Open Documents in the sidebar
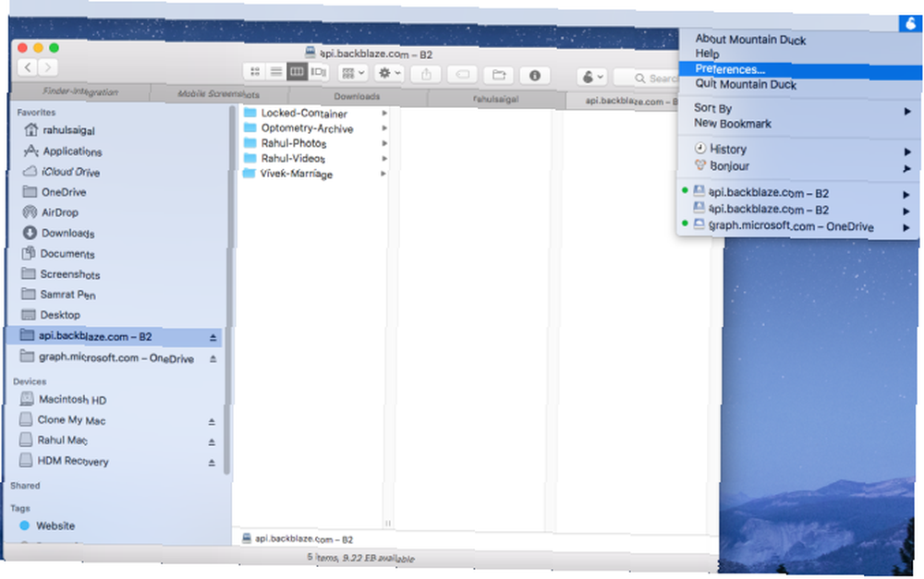Viewport: 924px width, 579px height. coord(58,254)
